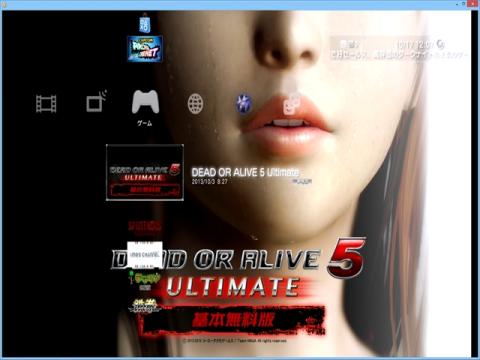Image resolution: width=480 pixels, height=360 pixels.
Task: Select the Game controller category icon
Action: 145,102
